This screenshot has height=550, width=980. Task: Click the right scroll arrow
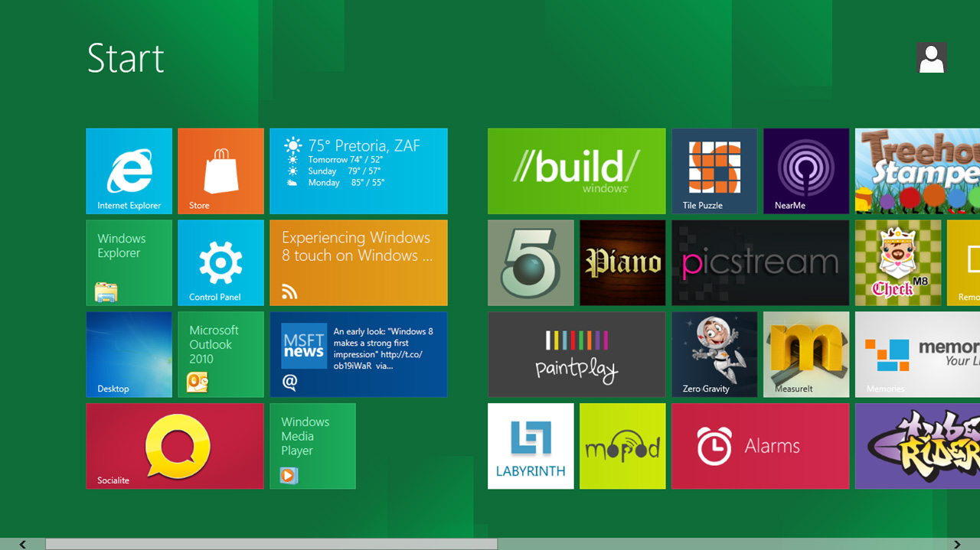point(957,544)
